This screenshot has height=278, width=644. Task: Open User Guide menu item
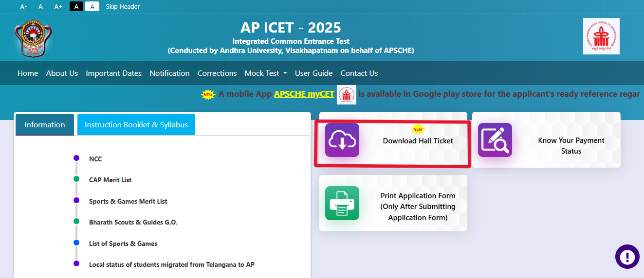[314, 73]
